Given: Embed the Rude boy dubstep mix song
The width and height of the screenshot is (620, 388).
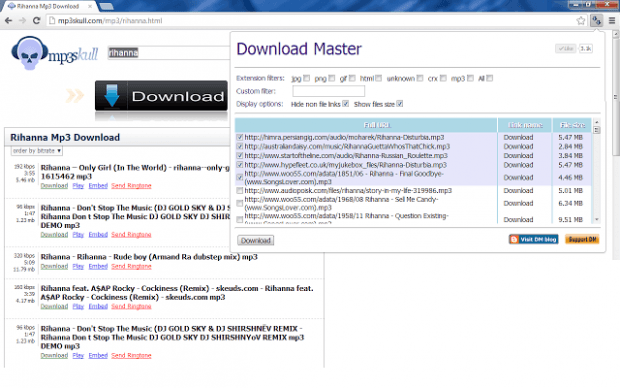Looking at the screenshot, I should [98, 266].
